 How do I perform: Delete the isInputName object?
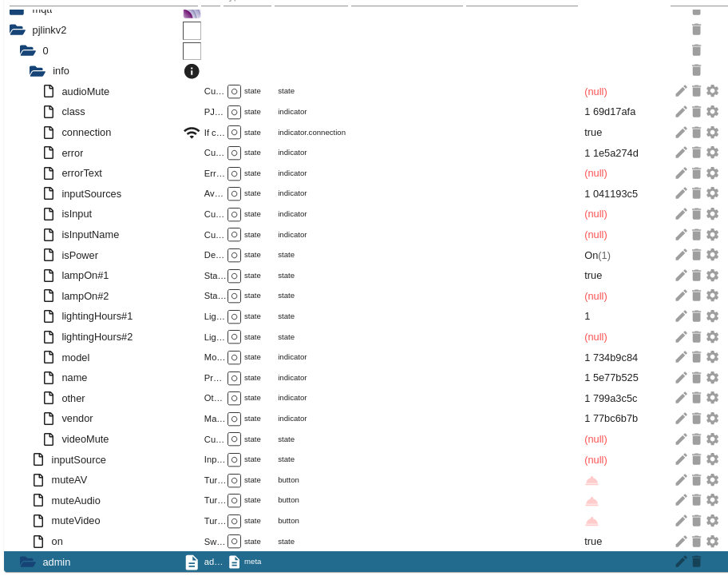point(696,234)
